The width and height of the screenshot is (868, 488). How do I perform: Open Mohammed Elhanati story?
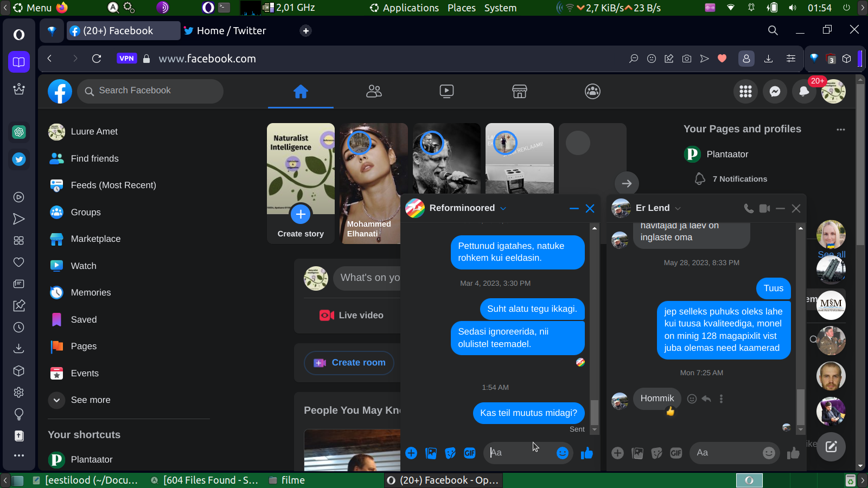tap(373, 183)
